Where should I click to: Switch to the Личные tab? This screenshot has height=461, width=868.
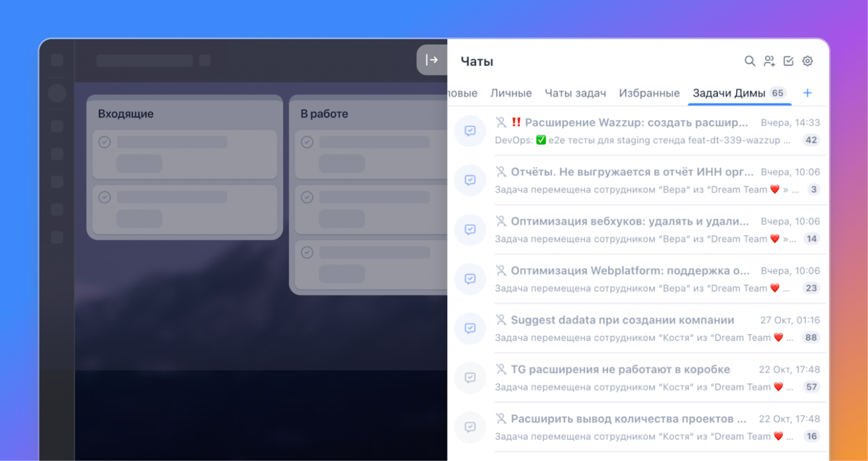pos(510,93)
